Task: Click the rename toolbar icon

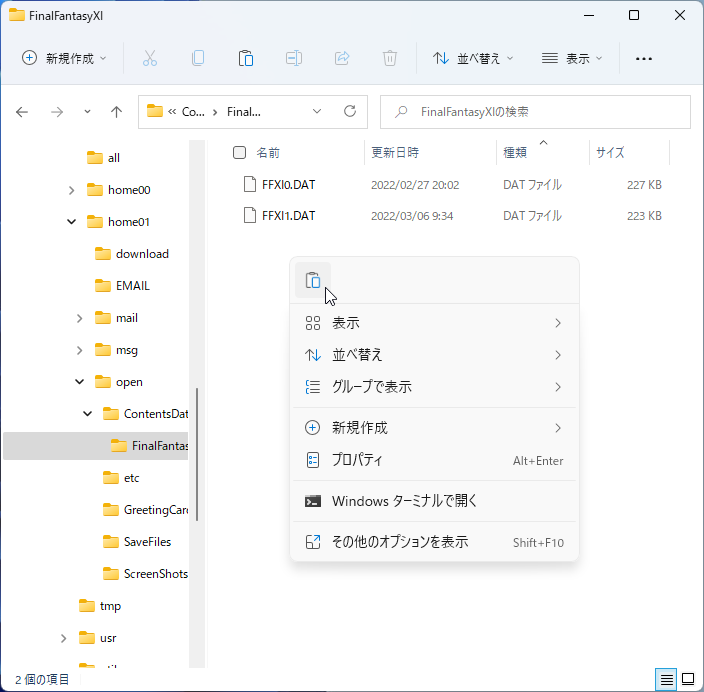Action: click(x=294, y=58)
